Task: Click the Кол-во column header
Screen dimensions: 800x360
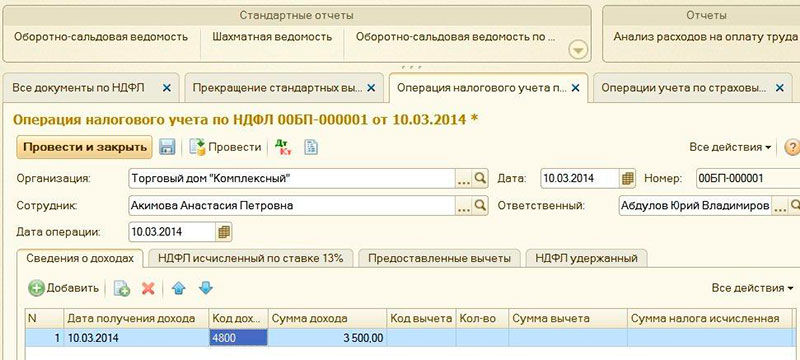Action: (x=482, y=319)
